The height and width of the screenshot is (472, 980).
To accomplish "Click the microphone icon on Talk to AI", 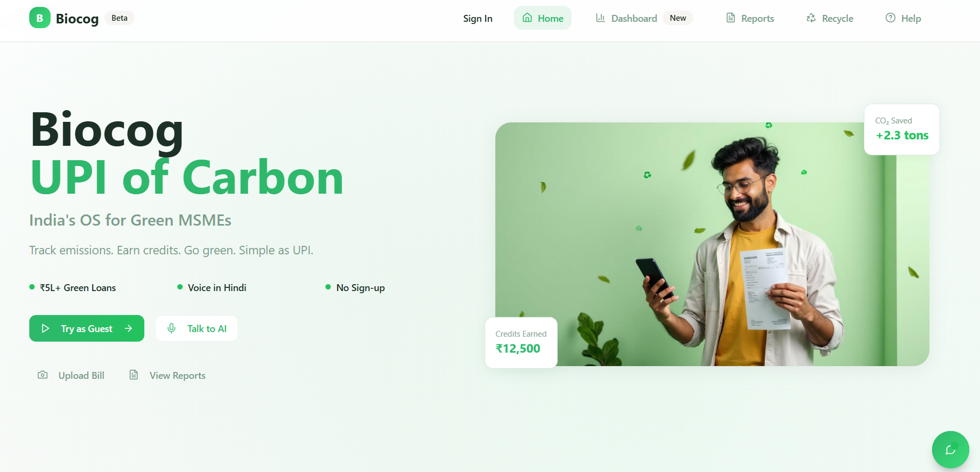I will coord(171,328).
